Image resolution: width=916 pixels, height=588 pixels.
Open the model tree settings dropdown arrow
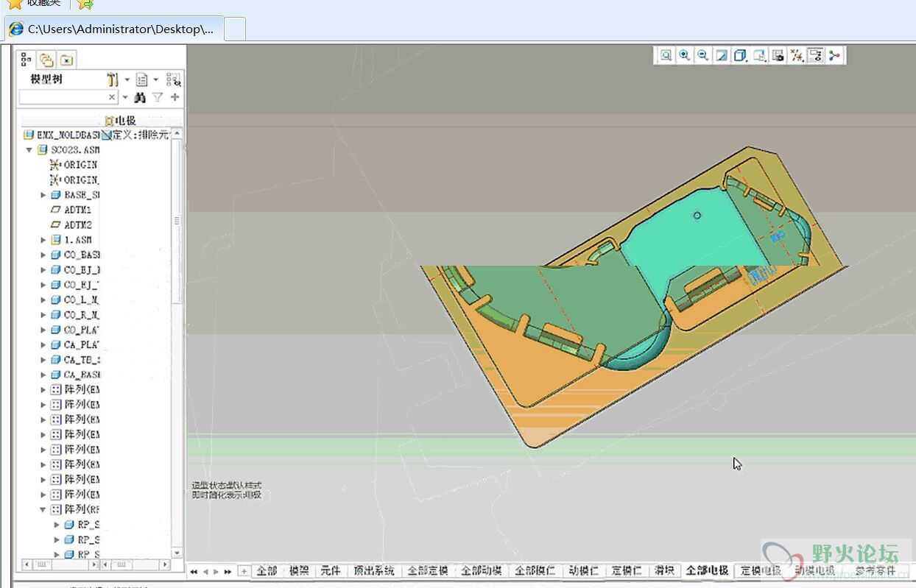coord(127,79)
